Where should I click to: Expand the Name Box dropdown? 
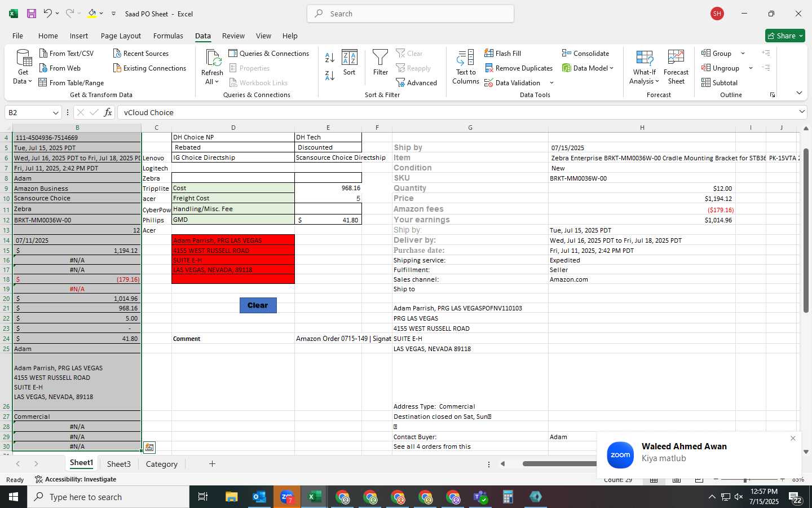pos(55,112)
